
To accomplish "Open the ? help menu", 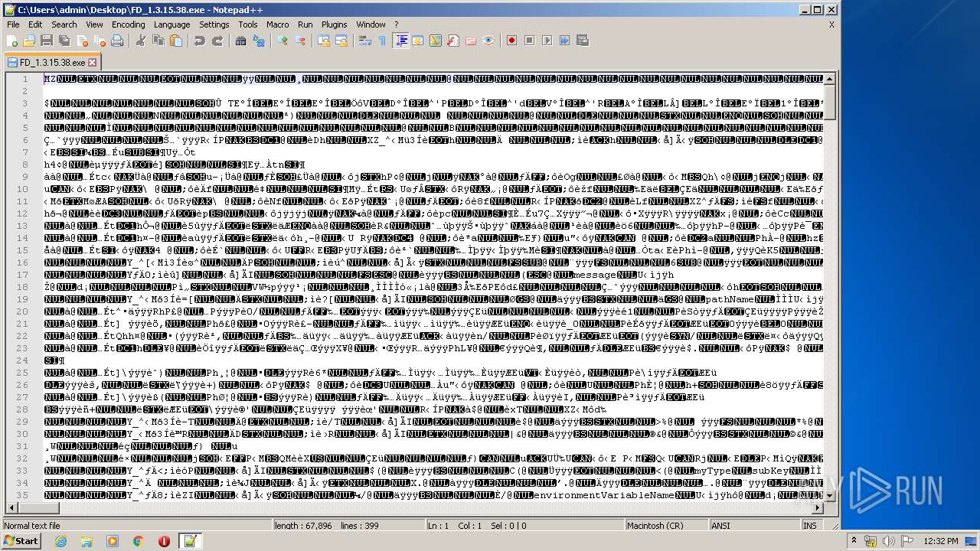I will click(397, 24).
